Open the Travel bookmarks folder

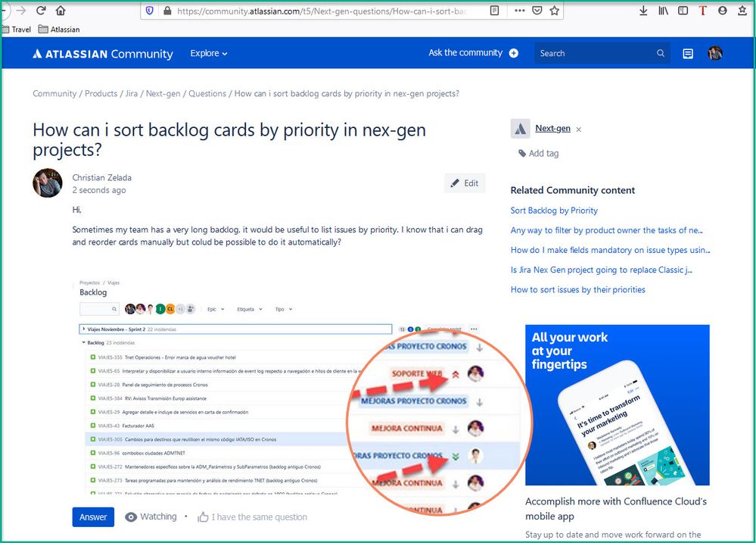pyautogui.click(x=17, y=30)
